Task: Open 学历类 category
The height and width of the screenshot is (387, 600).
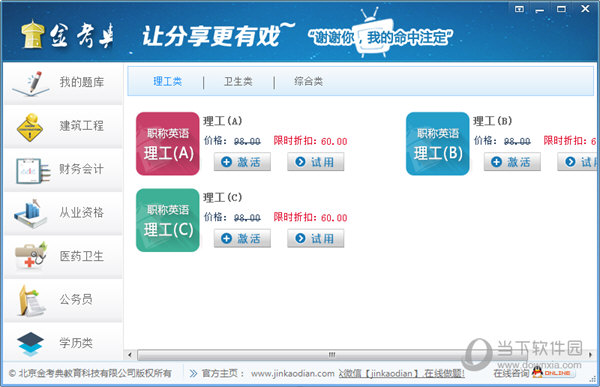Action: point(64,343)
